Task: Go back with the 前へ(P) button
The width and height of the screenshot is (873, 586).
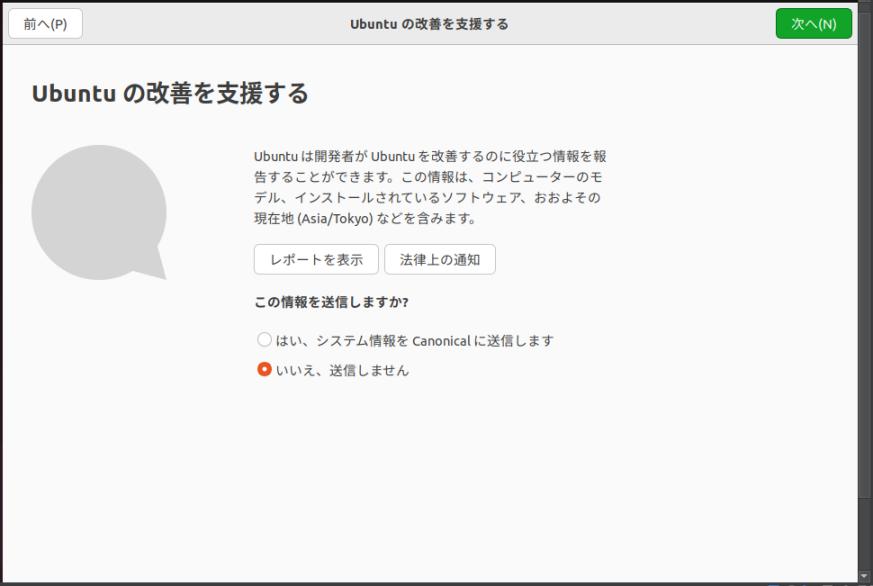Action: tap(46, 24)
